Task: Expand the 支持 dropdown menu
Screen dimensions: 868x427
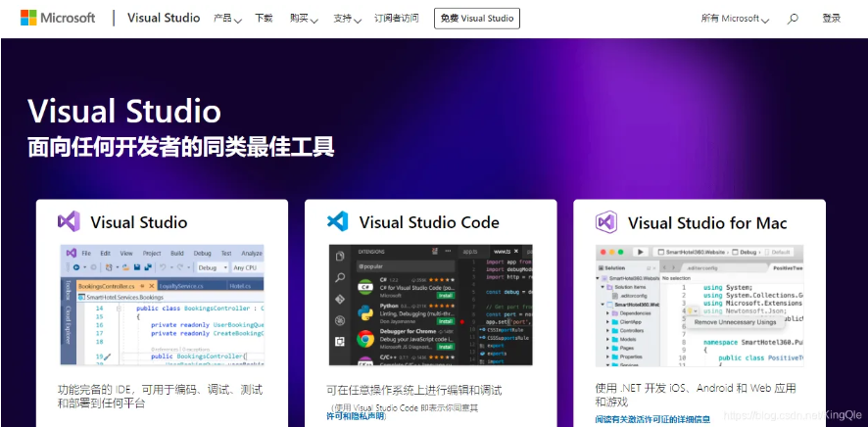Action: [347, 19]
